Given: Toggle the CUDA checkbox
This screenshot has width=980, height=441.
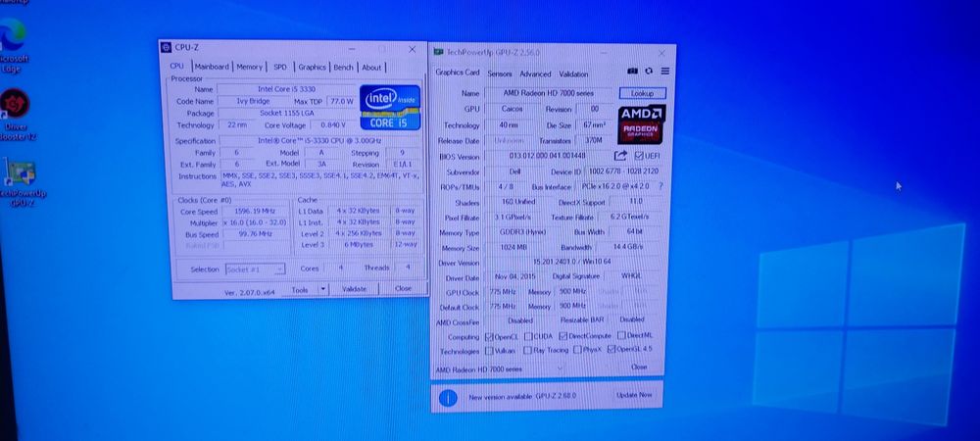Looking at the screenshot, I should [x=528, y=336].
